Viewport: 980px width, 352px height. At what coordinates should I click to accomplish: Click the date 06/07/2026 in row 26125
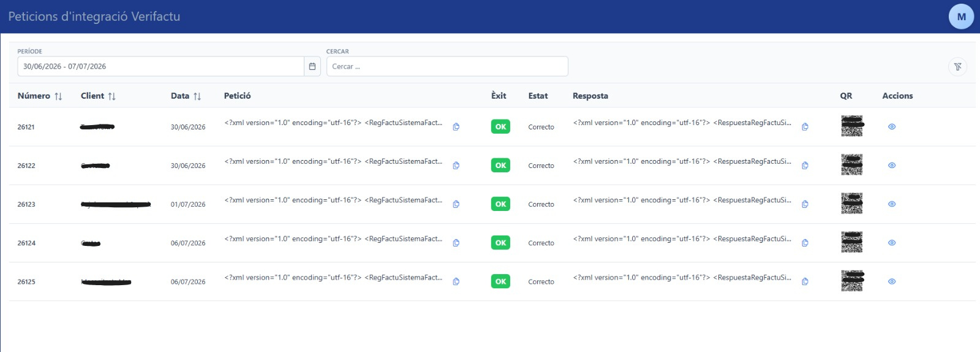click(188, 281)
